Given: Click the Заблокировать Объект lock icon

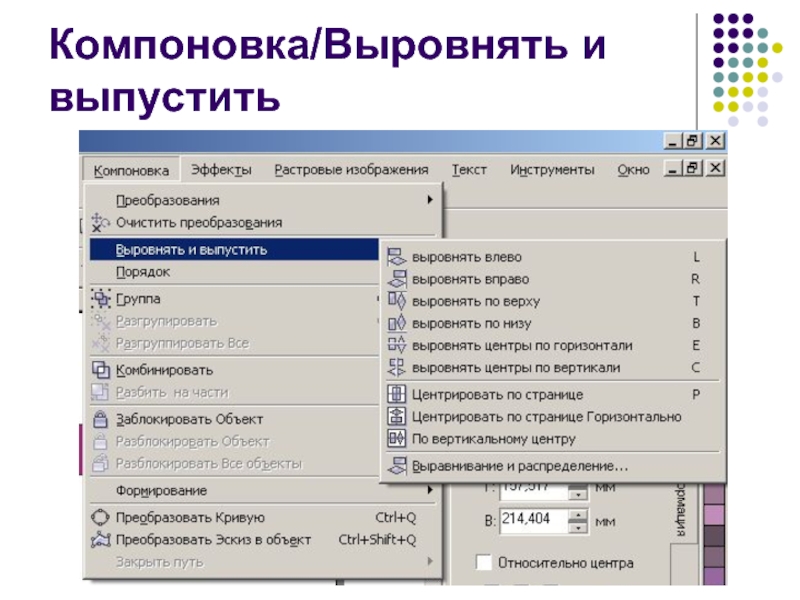Looking at the screenshot, I should 101,419.
